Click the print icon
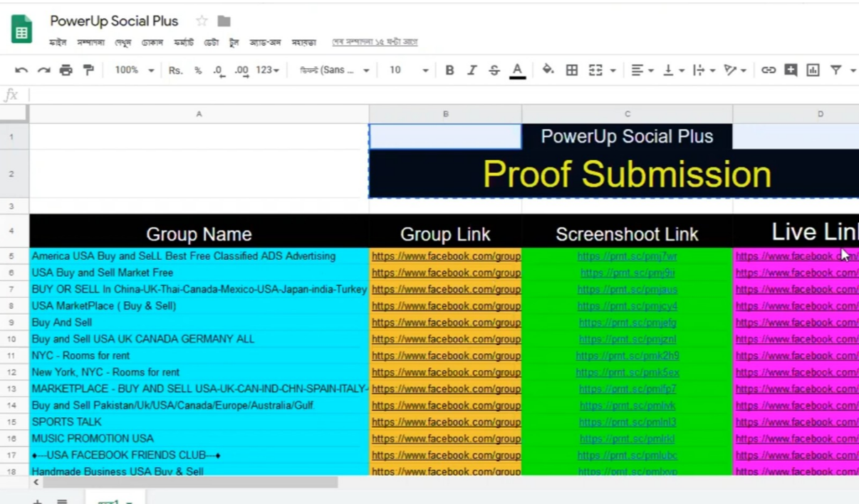The image size is (859, 504). [x=66, y=70]
